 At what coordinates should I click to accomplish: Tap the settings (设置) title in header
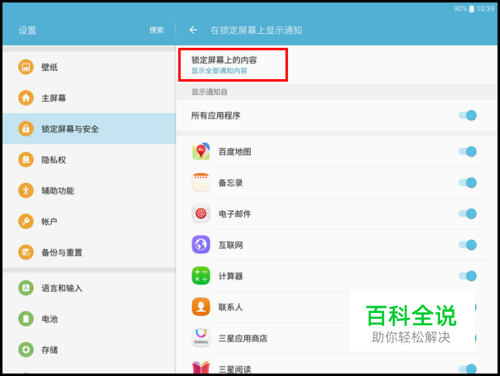pyautogui.click(x=27, y=30)
